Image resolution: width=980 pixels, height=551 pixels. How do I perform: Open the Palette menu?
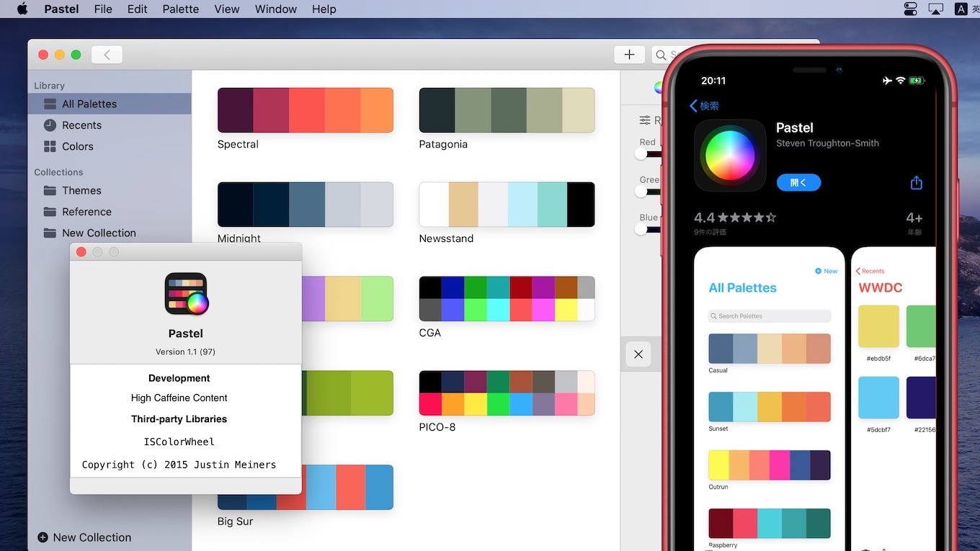(180, 9)
